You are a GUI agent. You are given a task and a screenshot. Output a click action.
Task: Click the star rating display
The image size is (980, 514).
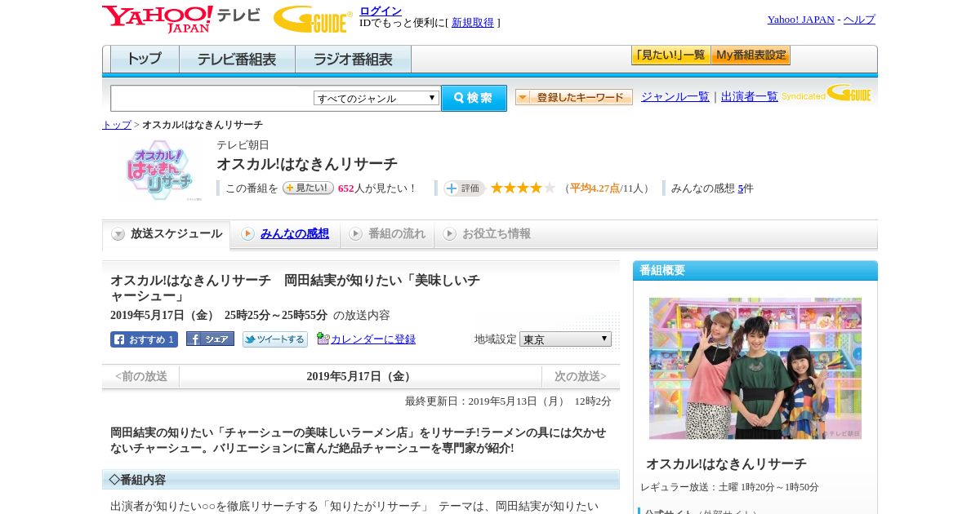523,188
